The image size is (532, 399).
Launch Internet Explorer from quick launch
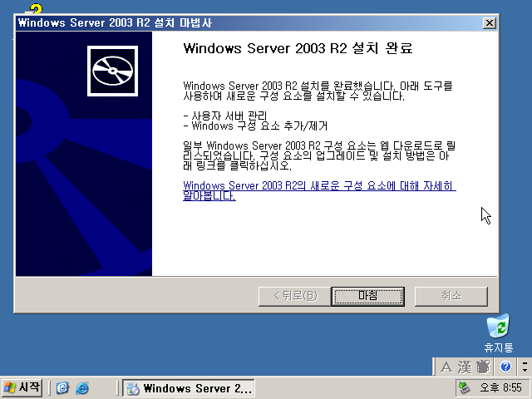point(82,388)
